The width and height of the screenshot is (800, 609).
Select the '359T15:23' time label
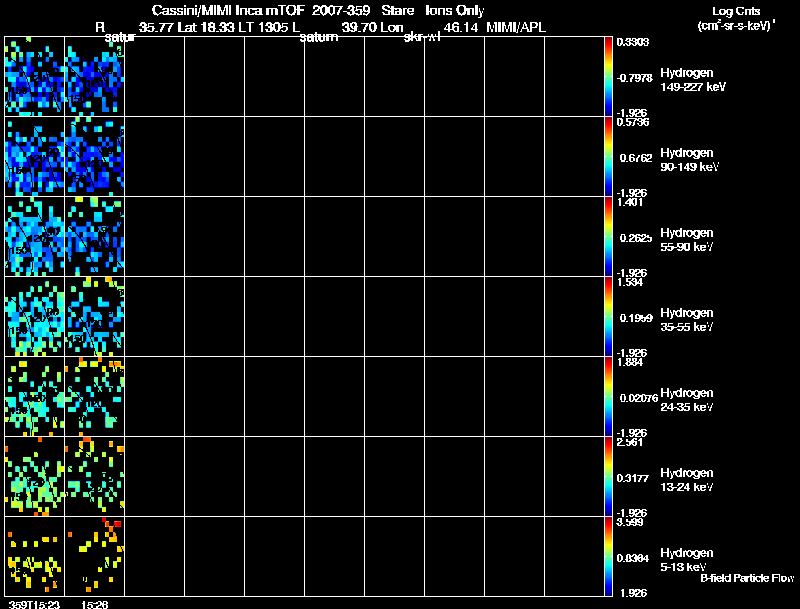34,604
